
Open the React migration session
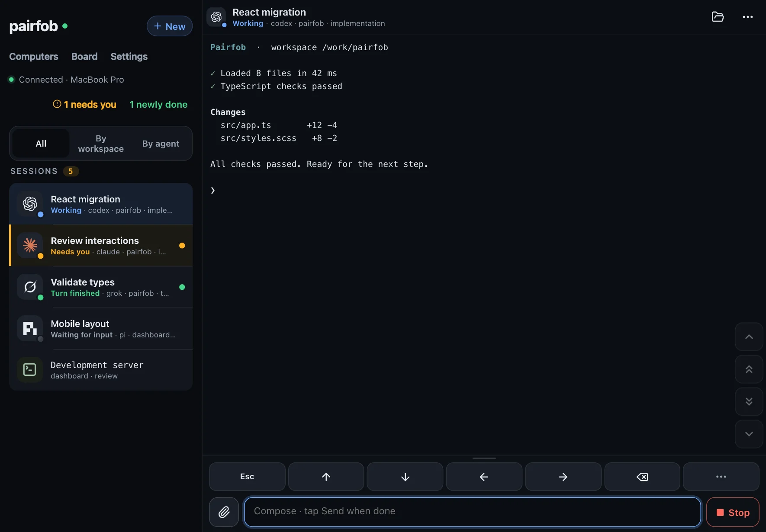(101, 204)
